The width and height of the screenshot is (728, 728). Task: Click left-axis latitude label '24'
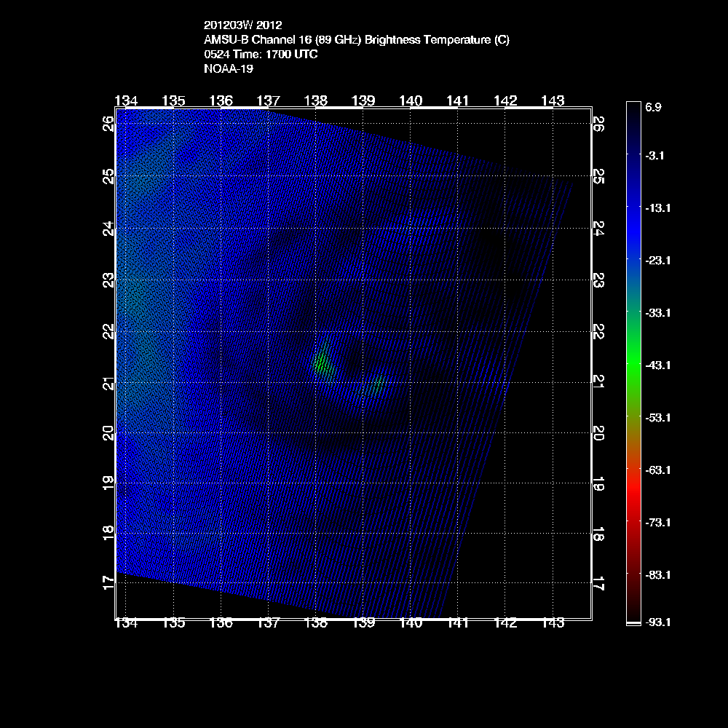click(108, 229)
